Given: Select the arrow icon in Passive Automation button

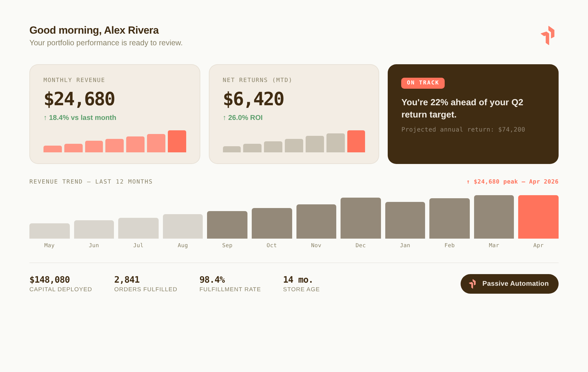Looking at the screenshot, I should pyautogui.click(x=473, y=284).
